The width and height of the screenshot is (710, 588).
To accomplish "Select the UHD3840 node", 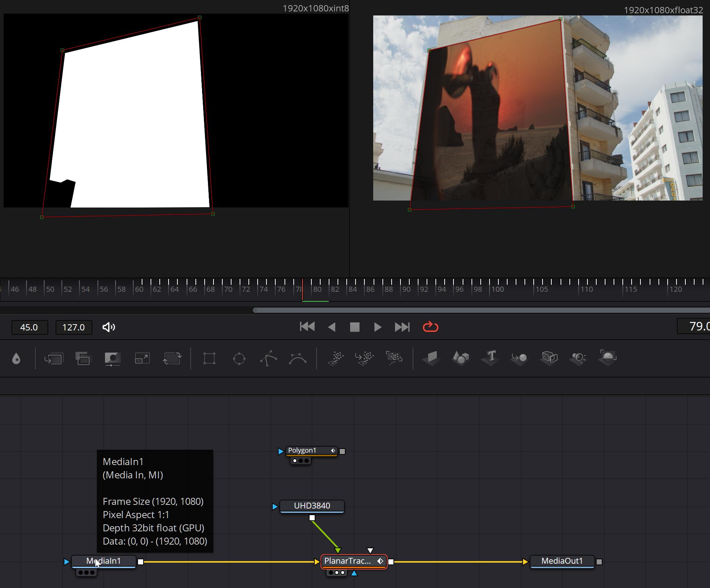I will [312, 506].
